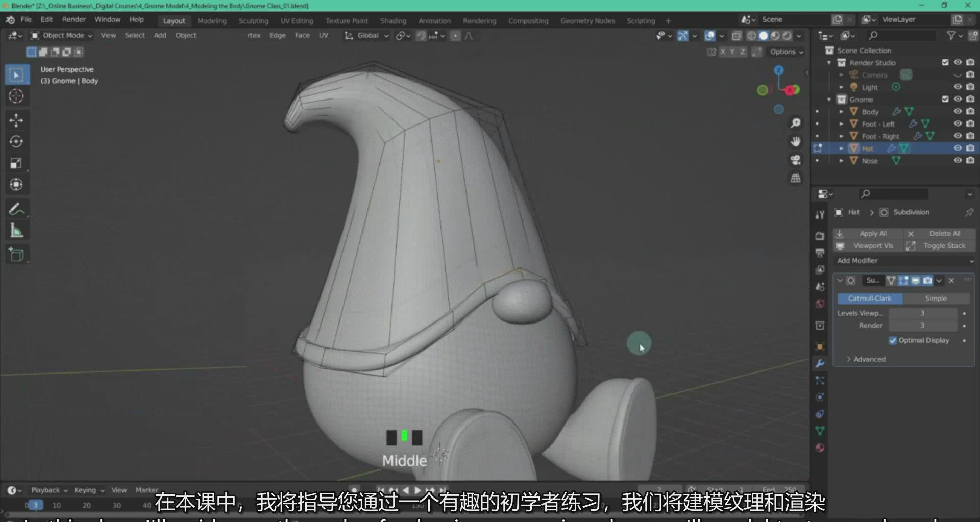The image size is (980, 522).
Task: Switch to the Shading workspace tab
Action: click(x=393, y=21)
